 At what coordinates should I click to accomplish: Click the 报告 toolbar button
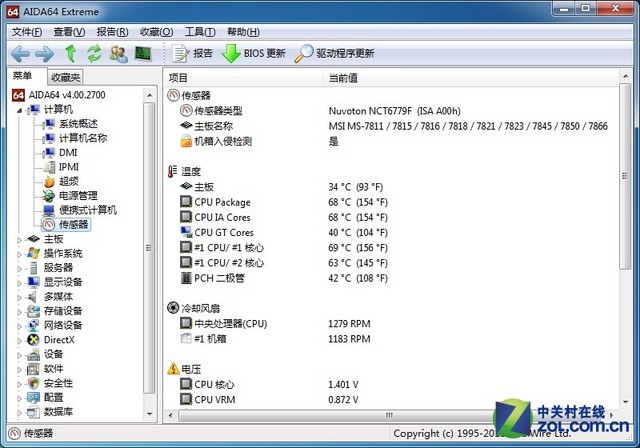click(x=192, y=53)
